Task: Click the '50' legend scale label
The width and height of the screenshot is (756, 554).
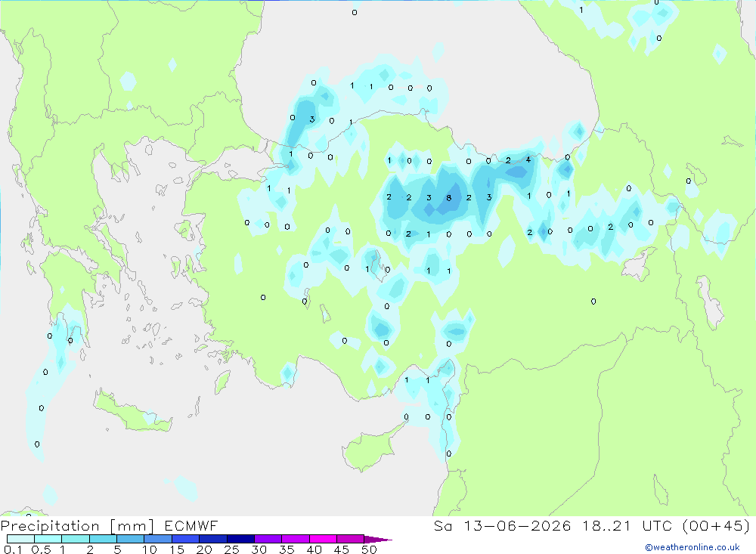Action: point(369,549)
